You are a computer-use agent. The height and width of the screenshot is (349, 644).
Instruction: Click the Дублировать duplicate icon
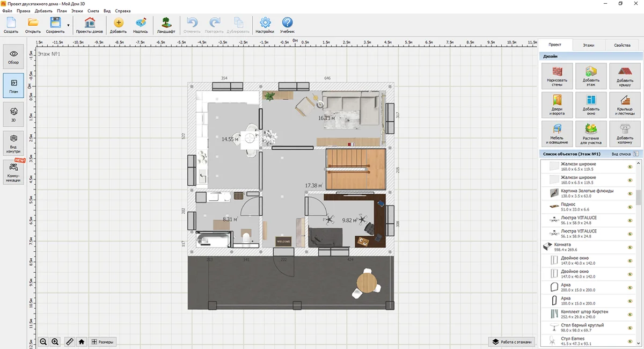pyautogui.click(x=238, y=25)
